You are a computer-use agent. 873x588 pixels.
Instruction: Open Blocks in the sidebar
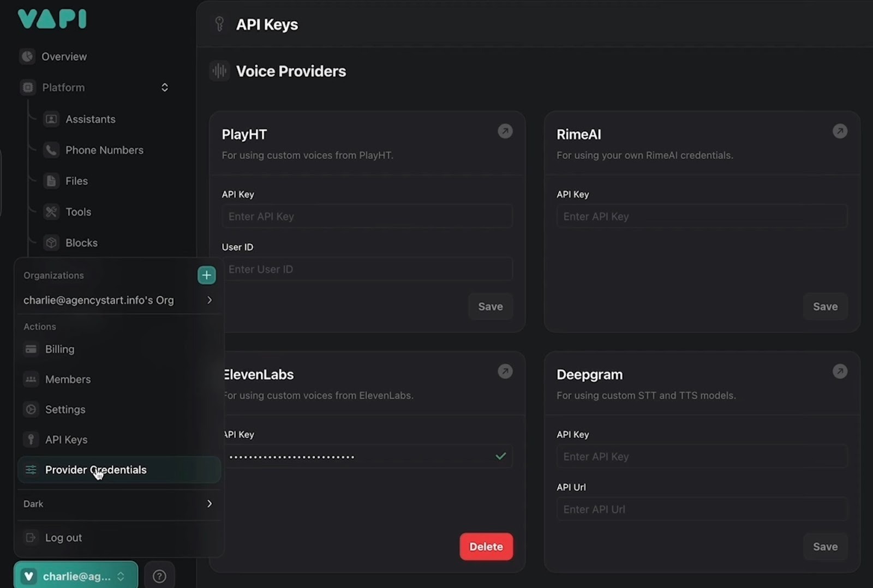click(81, 243)
